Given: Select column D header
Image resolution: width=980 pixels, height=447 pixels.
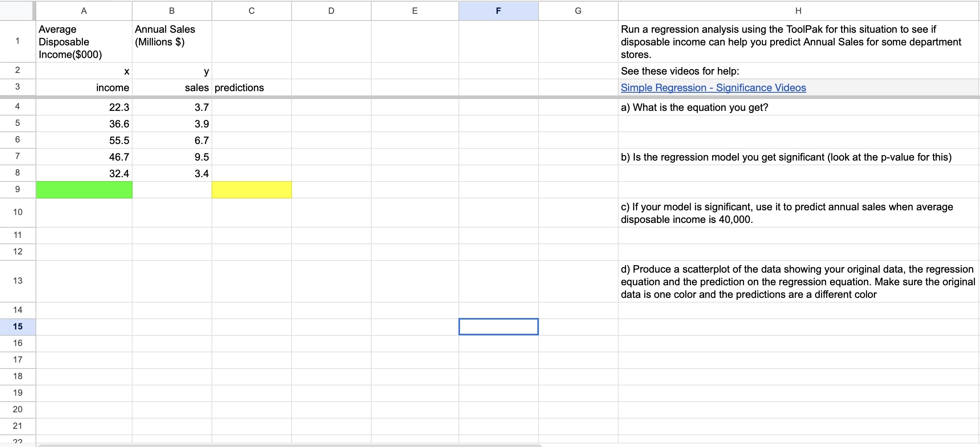Looking at the screenshot, I should coord(331,11).
